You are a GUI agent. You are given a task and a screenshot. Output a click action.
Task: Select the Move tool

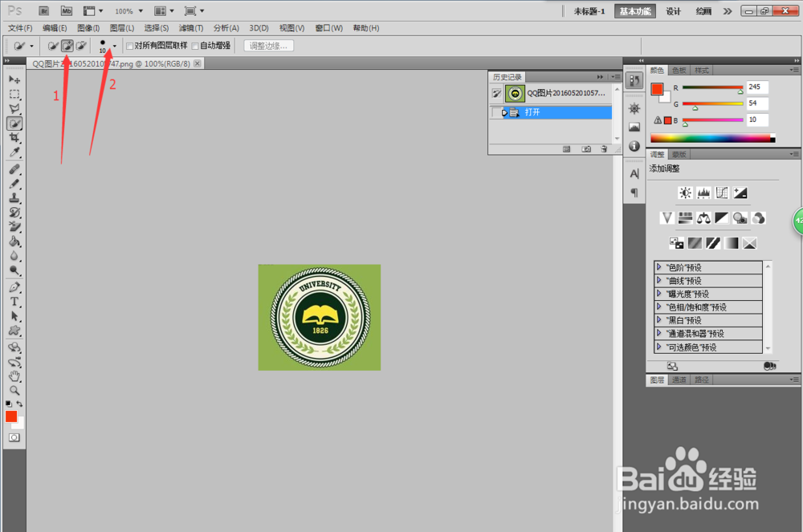click(14, 79)
